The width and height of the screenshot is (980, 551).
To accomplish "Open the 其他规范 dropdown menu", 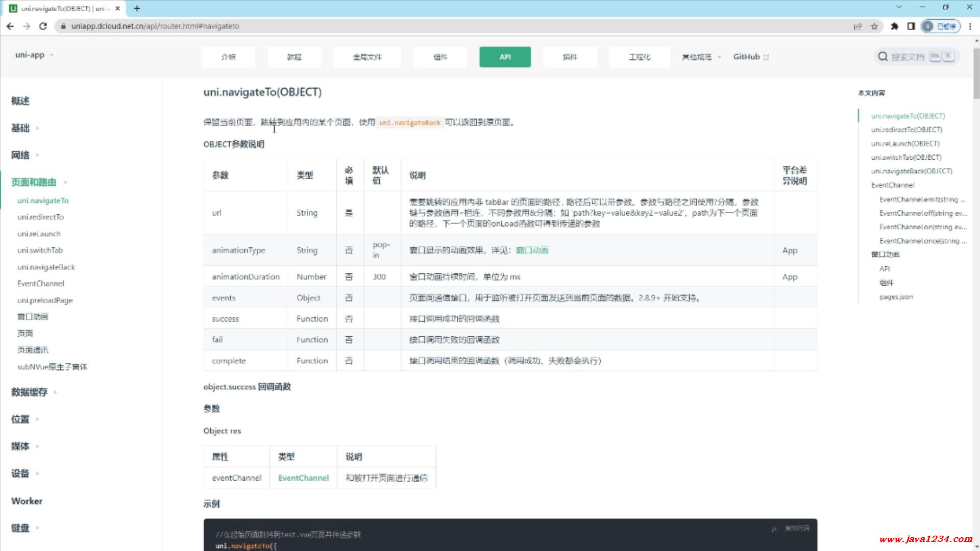I will click(701, 57).
